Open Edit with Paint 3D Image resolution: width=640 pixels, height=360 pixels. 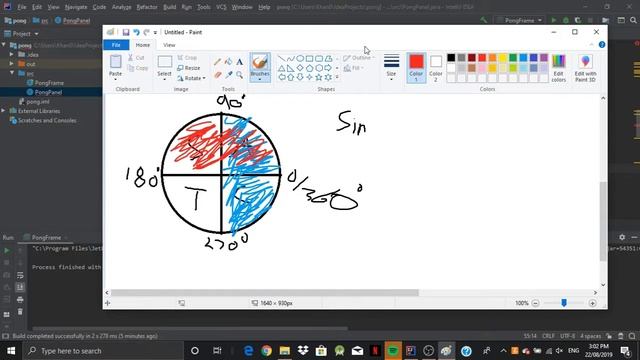coord(585,68)
